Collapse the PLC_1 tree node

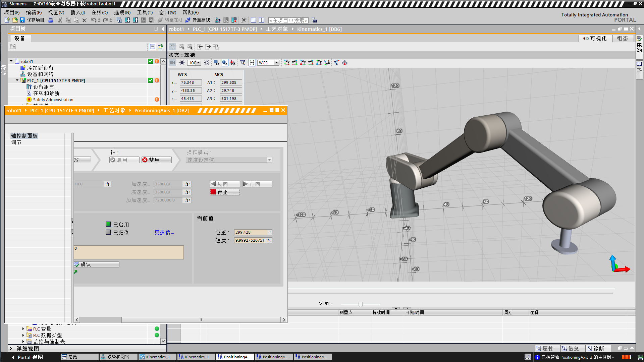(17, 80)
